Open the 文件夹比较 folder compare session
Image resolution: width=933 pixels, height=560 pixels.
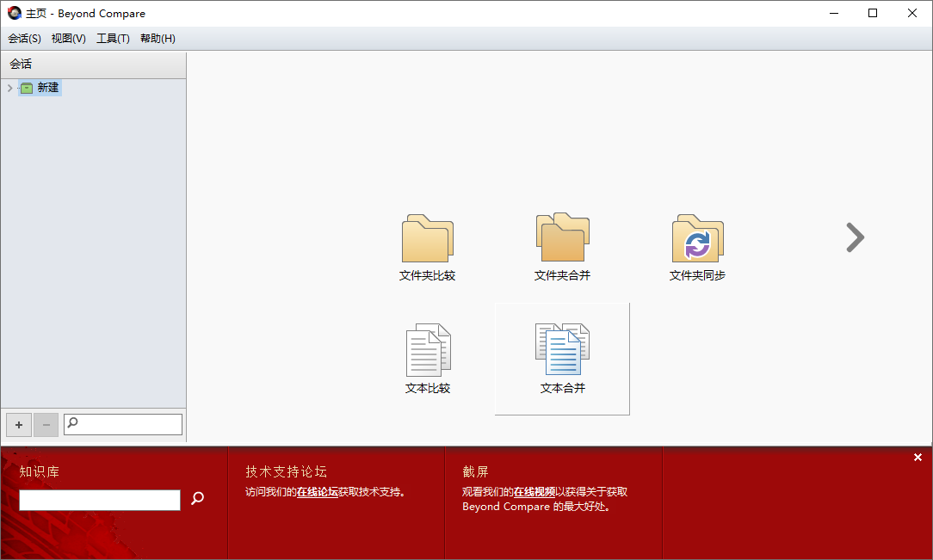(427, 247)
